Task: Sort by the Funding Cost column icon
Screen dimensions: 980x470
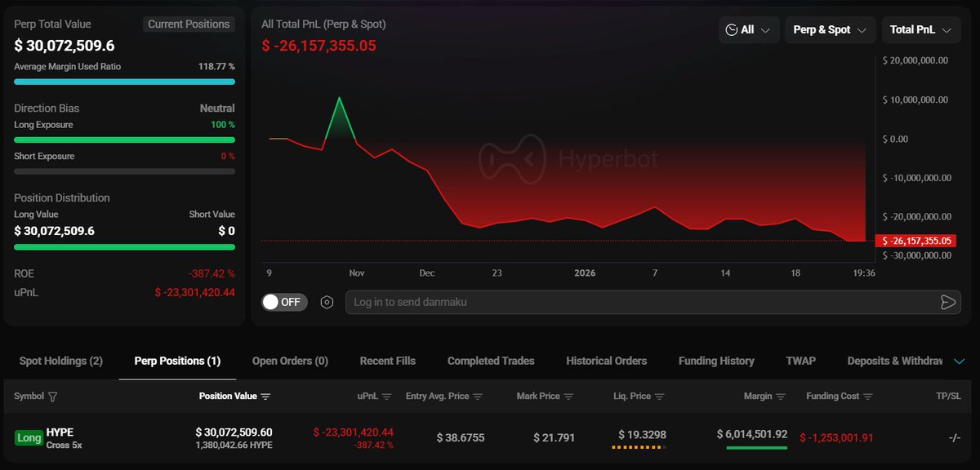Action: [868, 397]
